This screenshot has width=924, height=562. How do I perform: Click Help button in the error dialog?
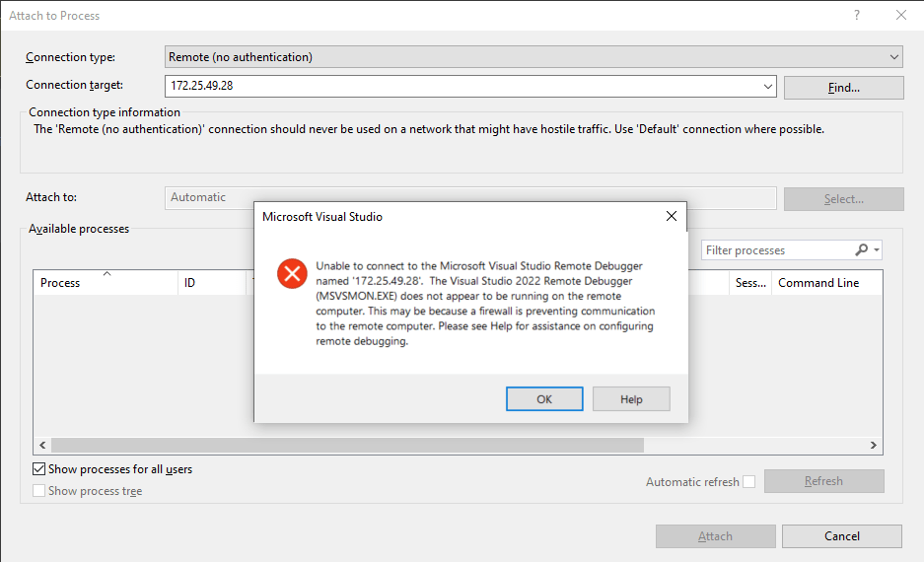tap(631, 399)
